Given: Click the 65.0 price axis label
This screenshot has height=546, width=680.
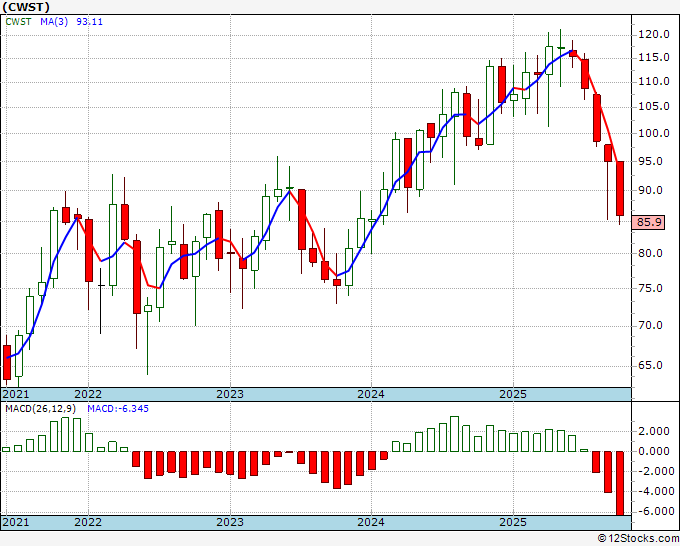Looking at the screenshot, I should tap(650, 366).
